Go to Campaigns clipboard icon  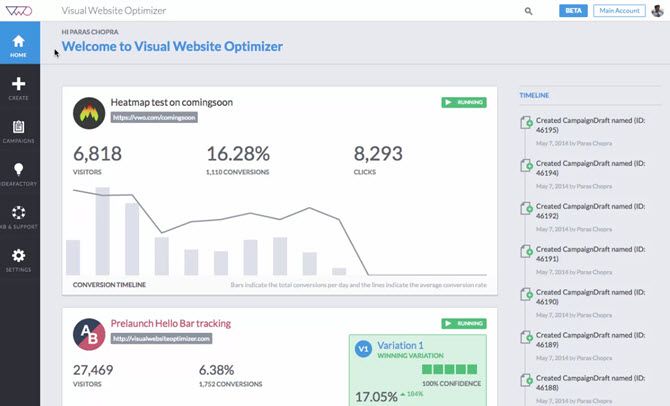[x=19, y=131]
